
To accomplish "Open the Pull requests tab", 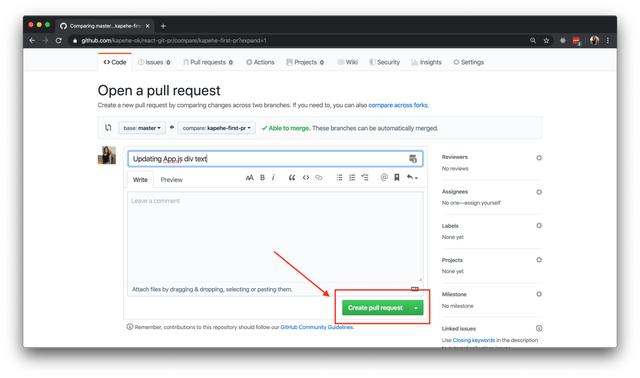I will (x=208, y=62).
